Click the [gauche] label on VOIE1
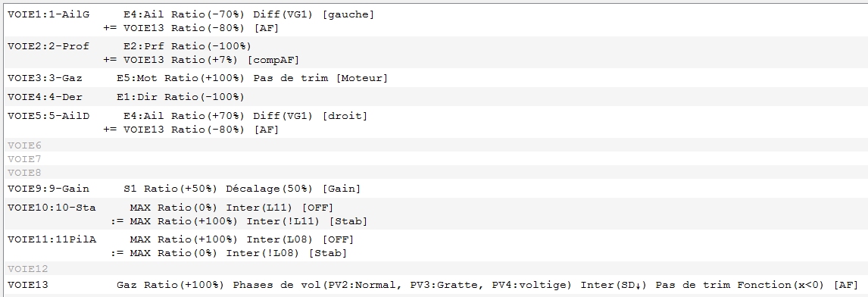The width and height of the screenshot is (868, 297). pos(348,14)
